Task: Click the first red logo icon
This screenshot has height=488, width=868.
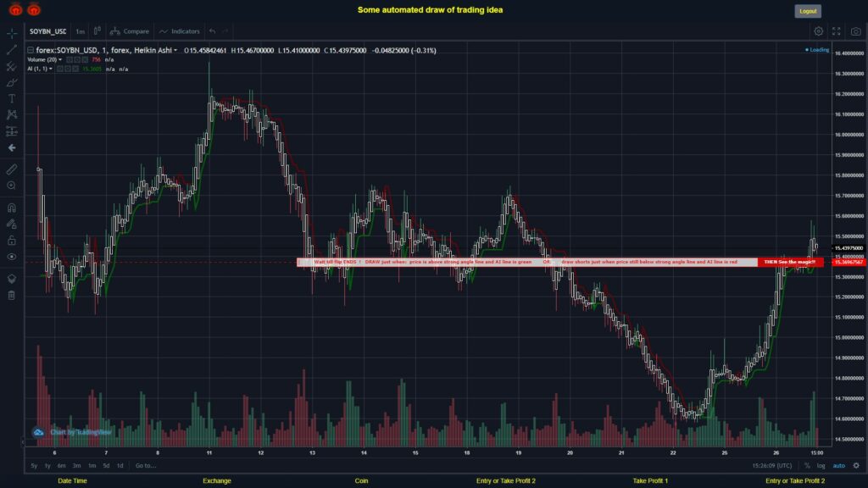Action: pyautogui.click(x=15, y=9)
